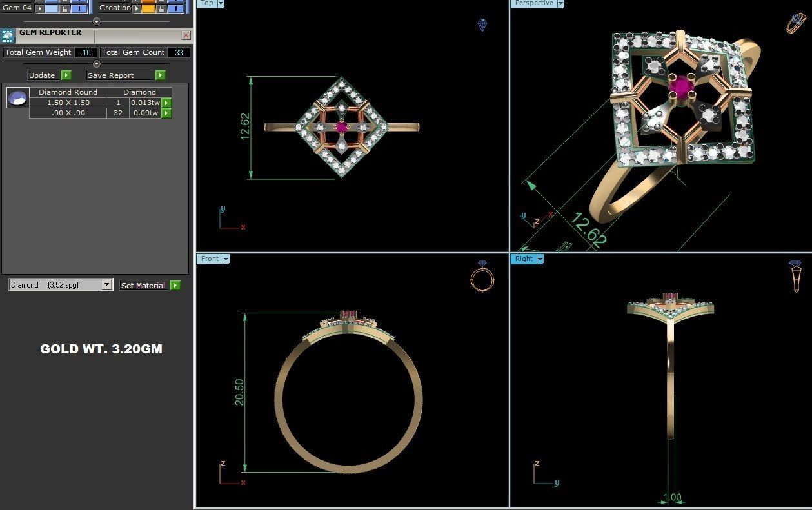The height and width of the screenshot is (510, 812).
Task: Click the Save Report green arrow
Action: [161, 75]
